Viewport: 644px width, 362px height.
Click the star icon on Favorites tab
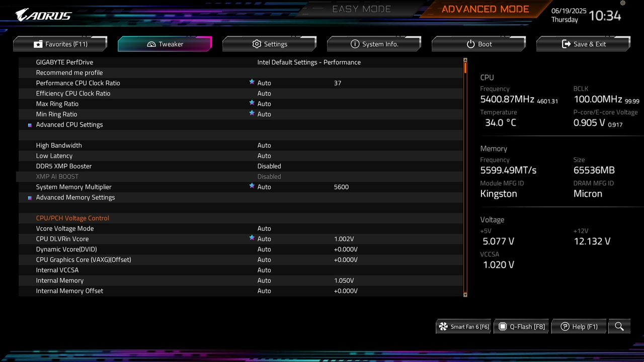38,44
